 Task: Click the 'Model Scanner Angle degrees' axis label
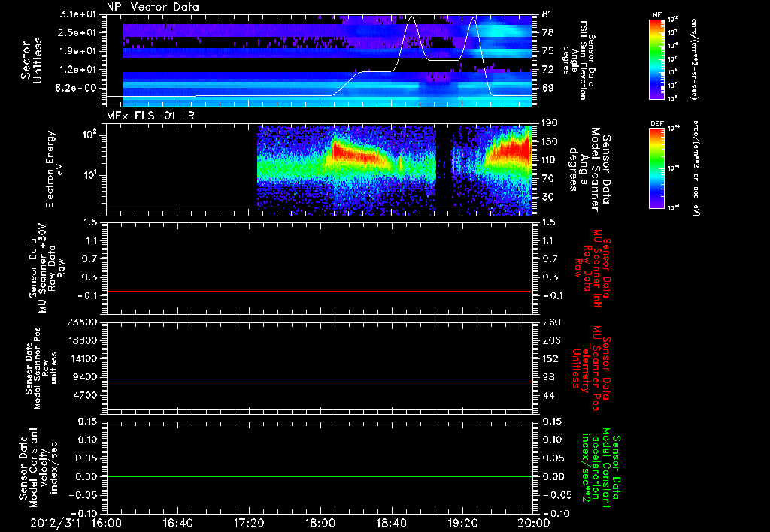click(590, 170)
